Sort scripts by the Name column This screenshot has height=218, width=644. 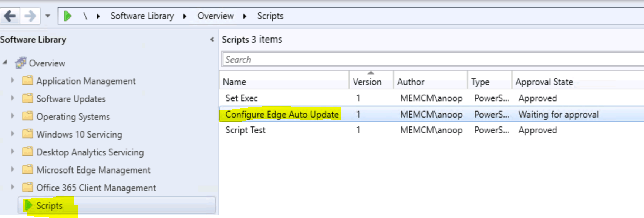(284, 82)
